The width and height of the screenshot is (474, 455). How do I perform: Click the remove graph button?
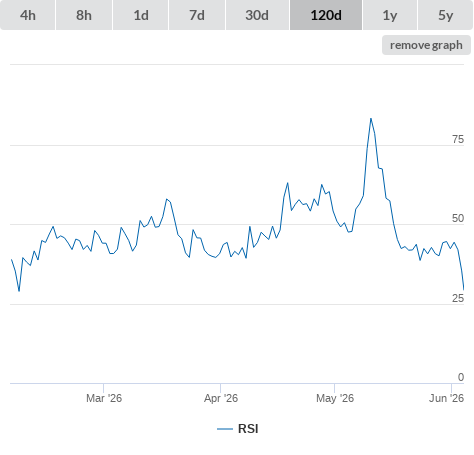coord(426,45)
